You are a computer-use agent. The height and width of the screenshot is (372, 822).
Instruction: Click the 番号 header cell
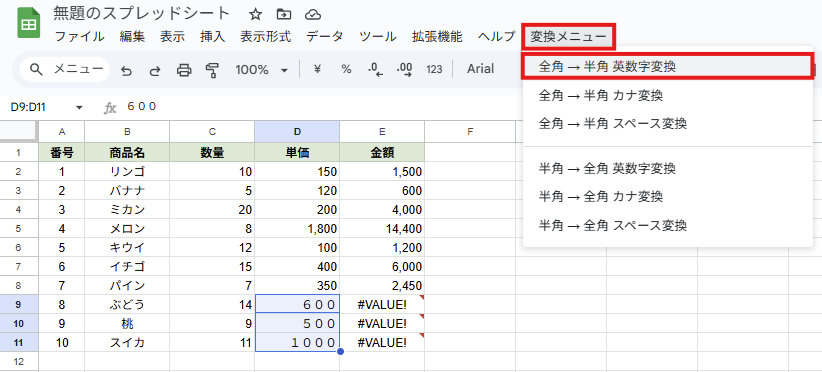click(62, 152)
